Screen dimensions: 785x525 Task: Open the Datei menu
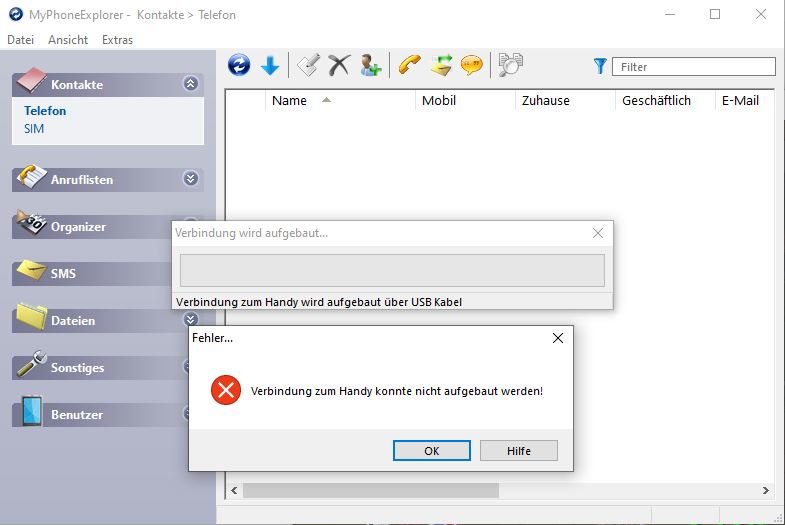[x=20, y=40]
